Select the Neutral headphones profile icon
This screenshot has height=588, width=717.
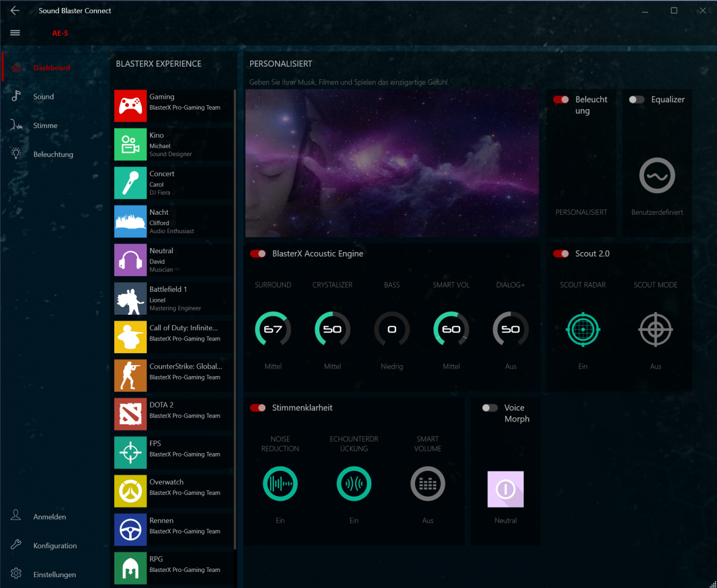[130, 260]
